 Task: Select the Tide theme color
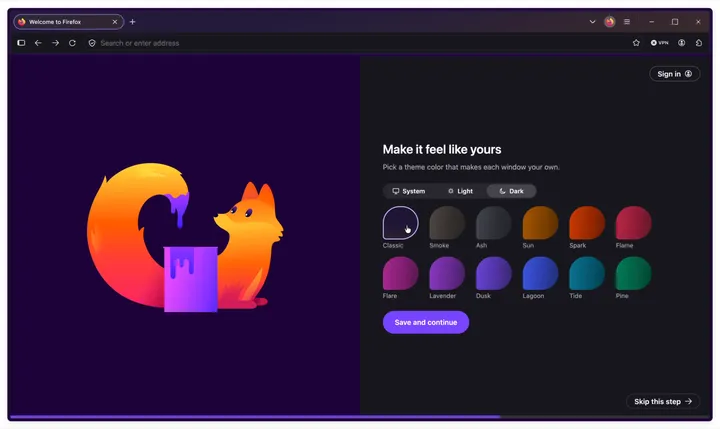(587, 273)
